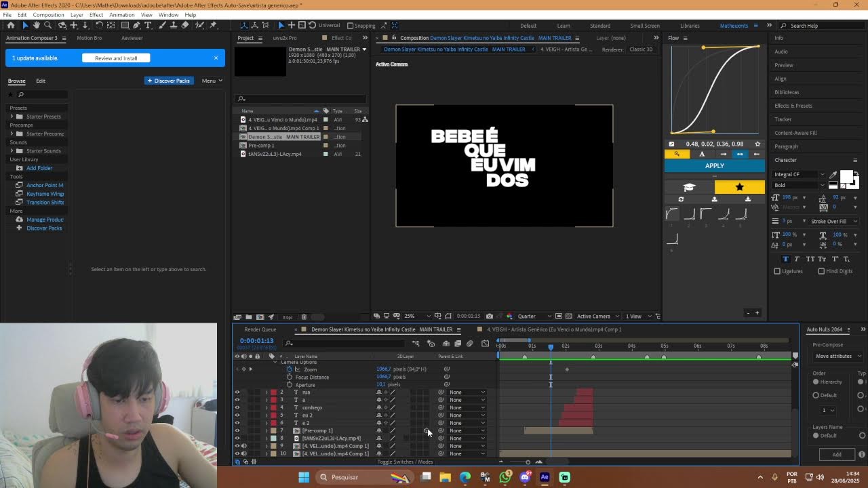The width and height of the screenshot is (868, 488).
Task: Go to the Home screen icon
Action: click(11, 25)
